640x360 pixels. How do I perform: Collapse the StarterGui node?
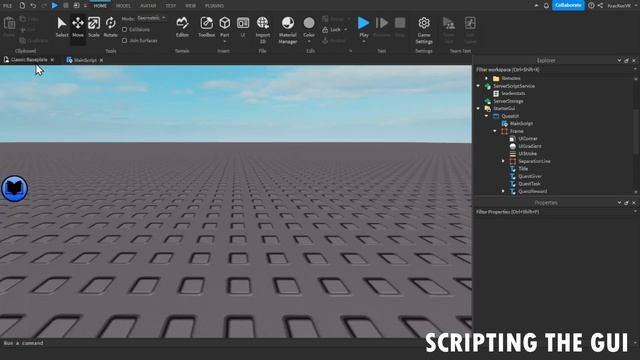[x=478, y=109]
